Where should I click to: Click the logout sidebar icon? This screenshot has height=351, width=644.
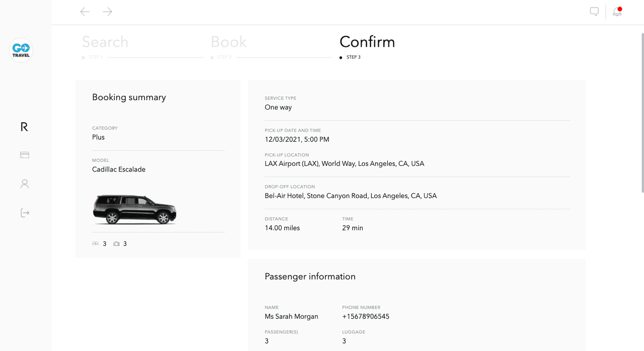25,213
